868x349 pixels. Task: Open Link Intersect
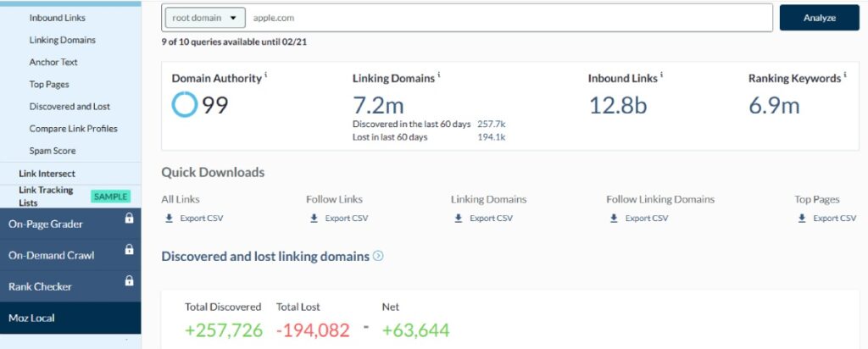pyautogui.click(x=47, y=173)
